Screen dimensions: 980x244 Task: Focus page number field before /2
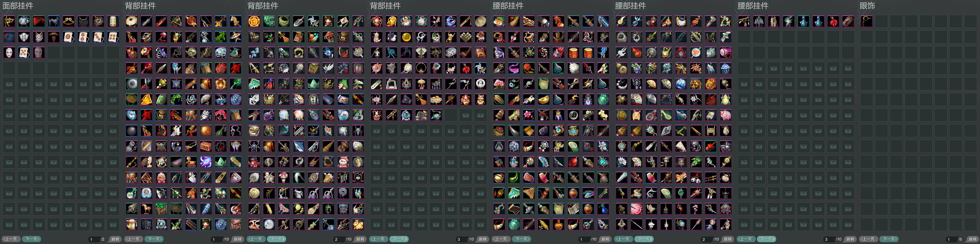click(x=94, y=239)
